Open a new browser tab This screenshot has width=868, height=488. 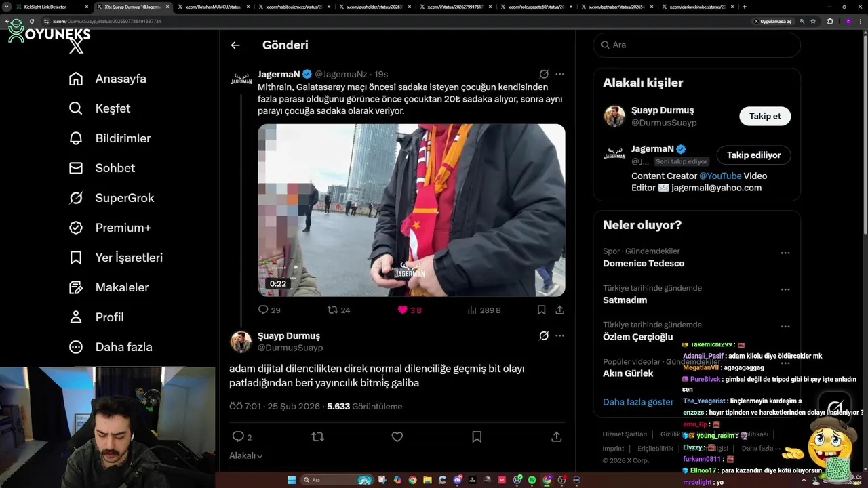click(x=745, y=7)
